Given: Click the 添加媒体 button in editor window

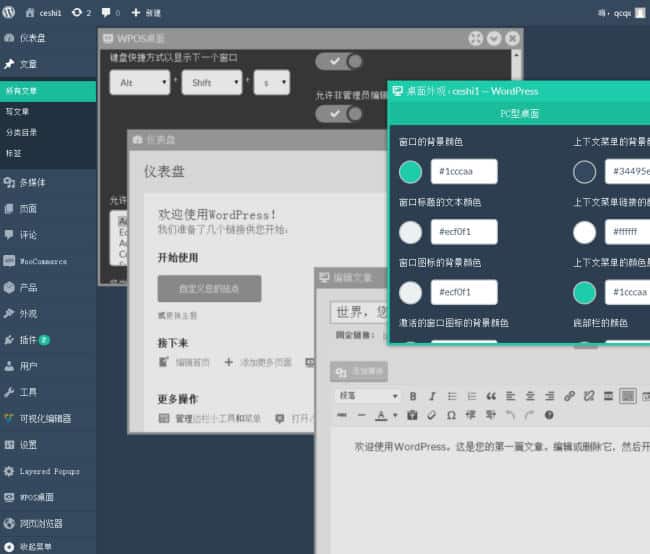Looking at the screenshot, I should pyautogui.click(x=359, y=372).
